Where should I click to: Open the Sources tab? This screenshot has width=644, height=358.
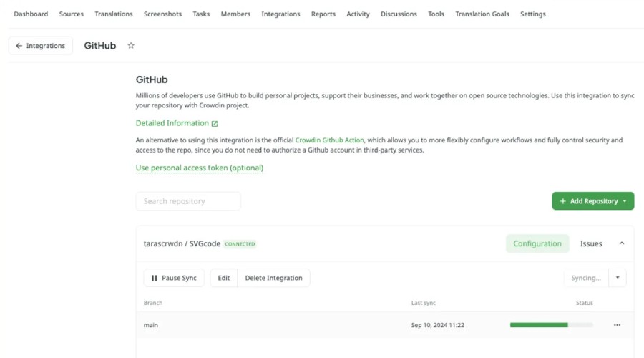point(71,14)
